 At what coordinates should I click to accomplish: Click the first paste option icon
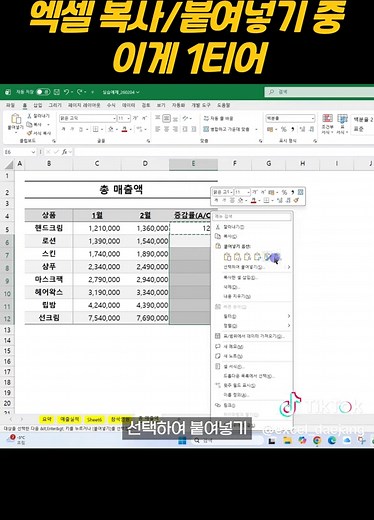coord(227,257)
